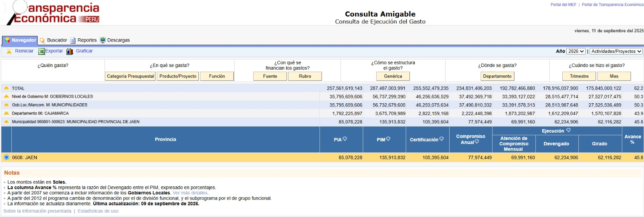Click the Rubro button
This screenshot has height=217, width=644.
pyautogui.click(x=305, y=76)
